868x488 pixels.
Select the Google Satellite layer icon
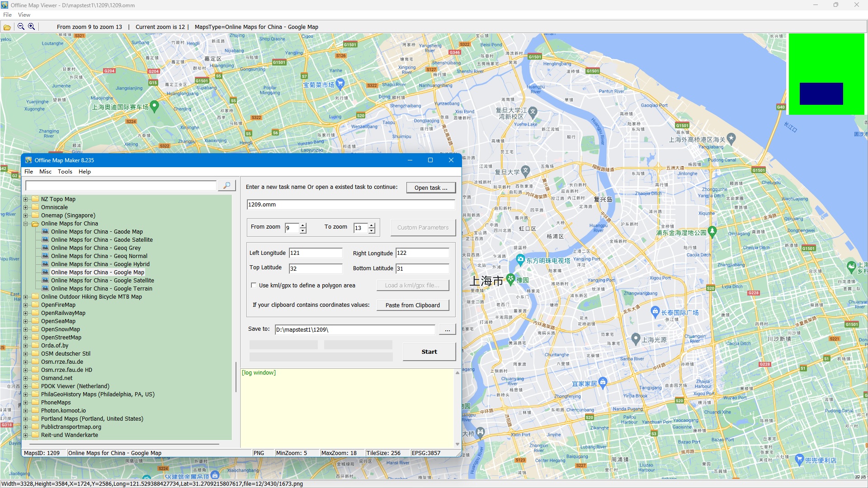[x=45, y=280]
